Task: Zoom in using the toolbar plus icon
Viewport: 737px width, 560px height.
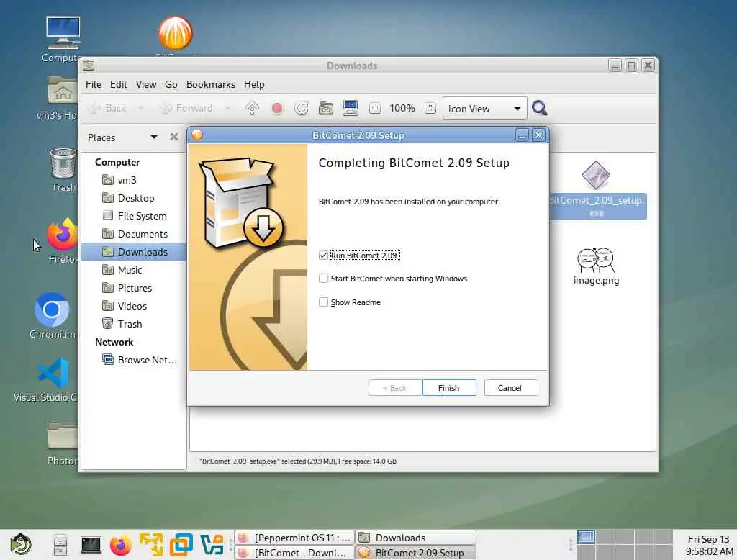Action: coord(430,109)
